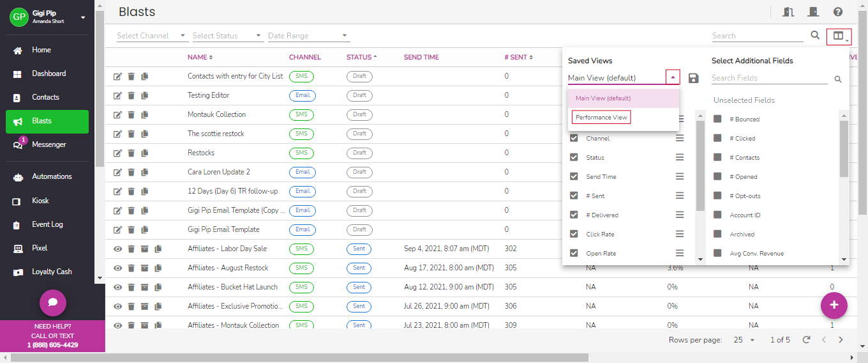View the Affiliates - Montauk Collection blast
Screen dimensions: 868x363
(x=117, y=325)
